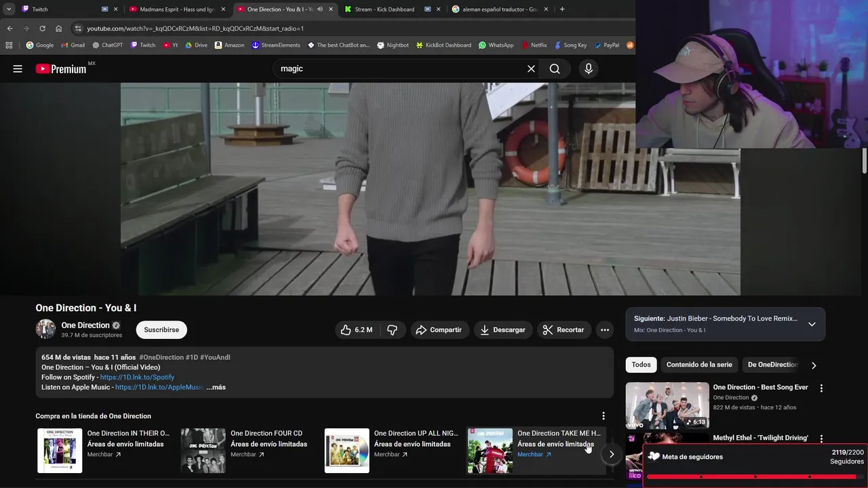Switch to Madmans Esprit tab
This screenshot has height=488, width=868.
(x=176, y=9)
